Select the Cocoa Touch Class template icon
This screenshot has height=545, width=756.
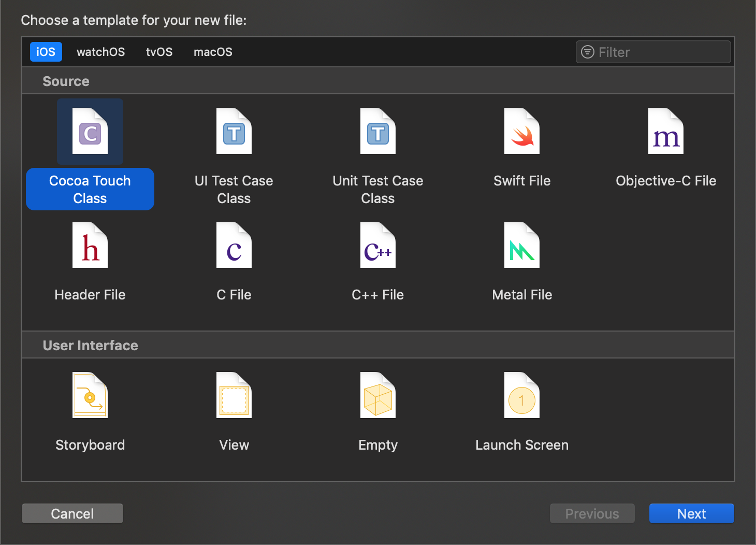pyautogui.click(x=90, y=132)
